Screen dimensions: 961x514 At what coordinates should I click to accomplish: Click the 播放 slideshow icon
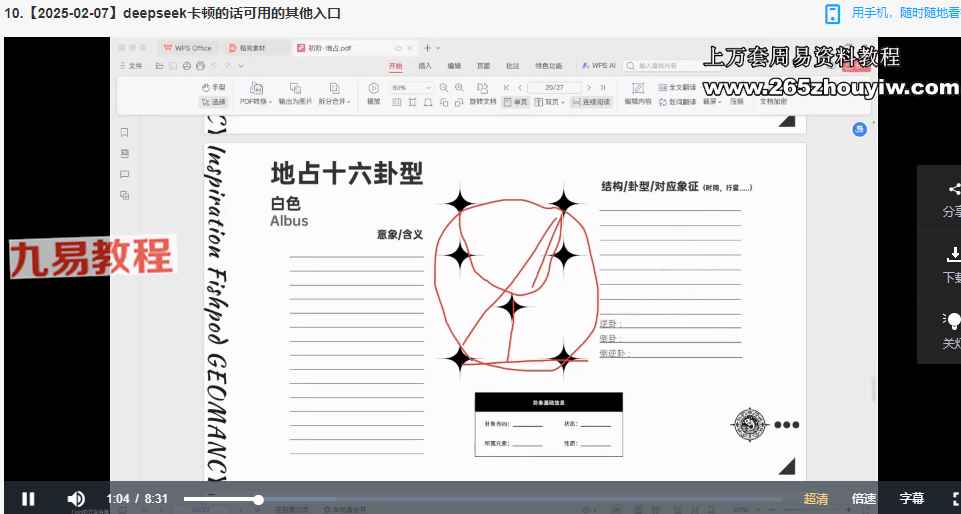tap(373, 88)
